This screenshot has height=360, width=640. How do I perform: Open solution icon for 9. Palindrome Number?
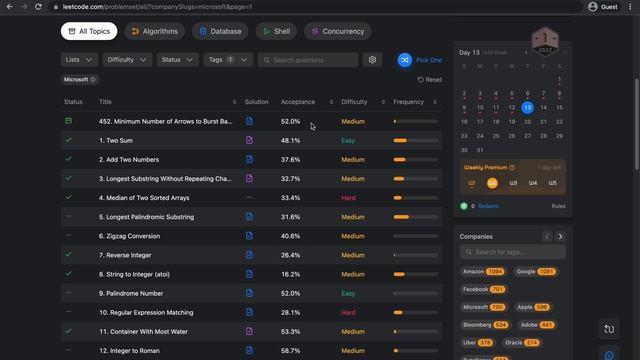point(249,293)
